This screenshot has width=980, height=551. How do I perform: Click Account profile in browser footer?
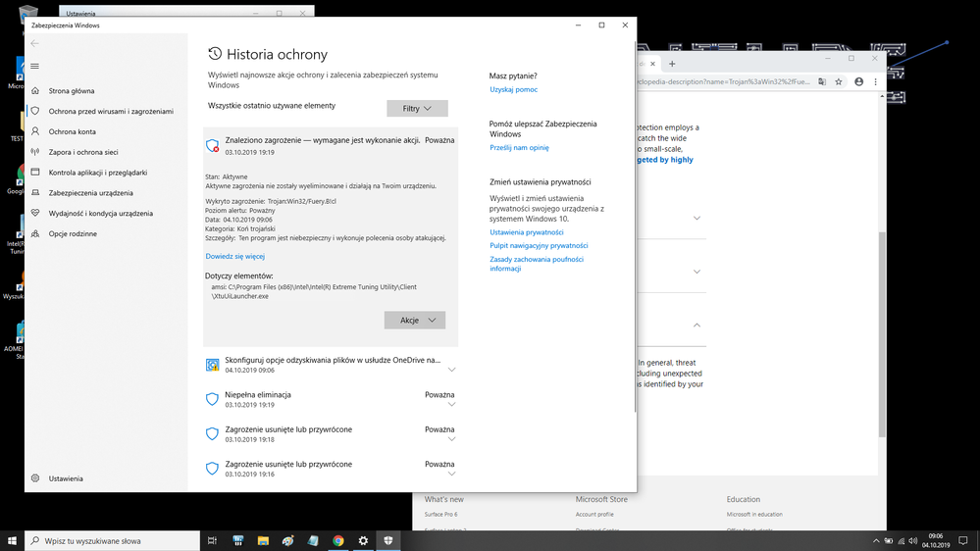594,514
